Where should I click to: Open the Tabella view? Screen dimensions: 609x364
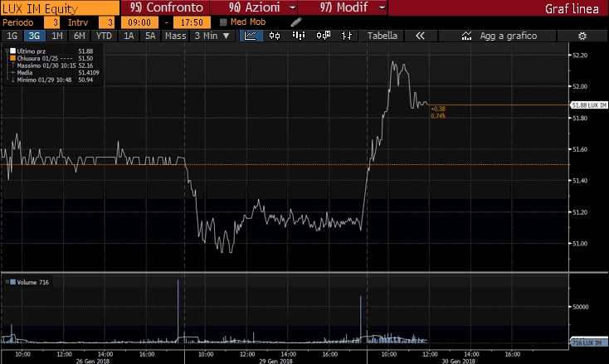(382, 36)
